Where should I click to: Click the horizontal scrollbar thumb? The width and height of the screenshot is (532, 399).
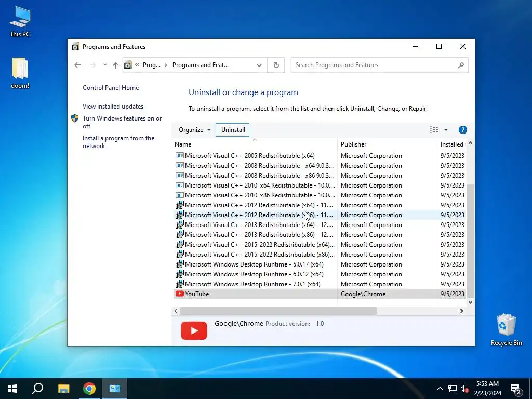[278, 311]
